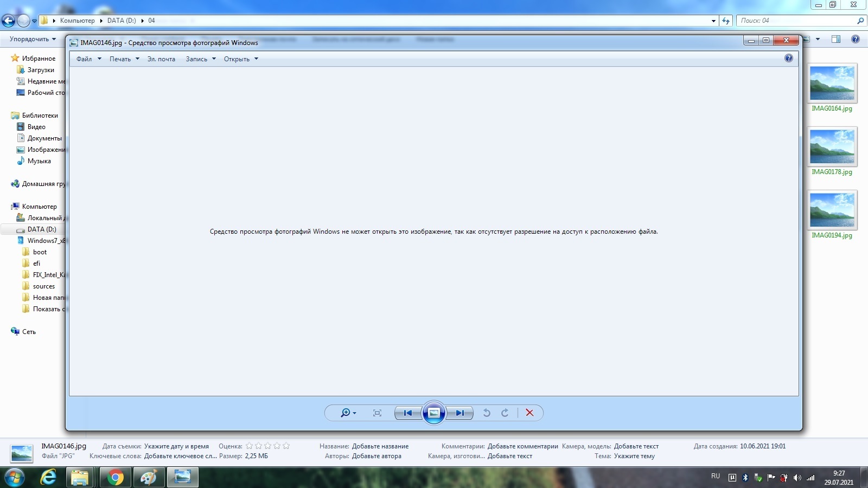The height and width of the screenshot is (488, 868).
Task: Open the Windows Start menu
Action: coord(14,478)
